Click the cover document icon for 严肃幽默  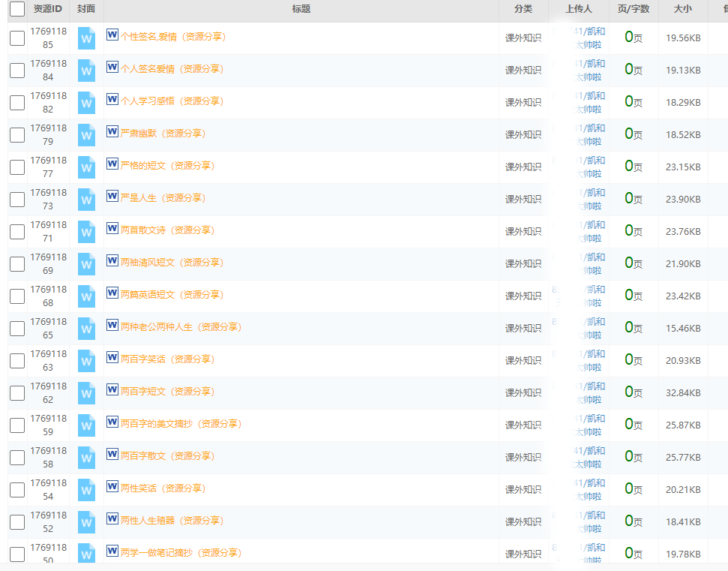(x=86, y=135)
